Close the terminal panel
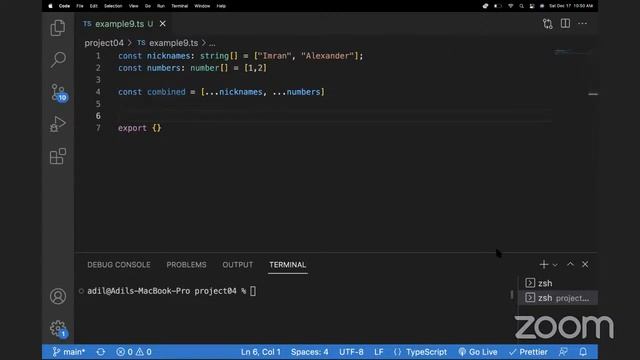 585,264
